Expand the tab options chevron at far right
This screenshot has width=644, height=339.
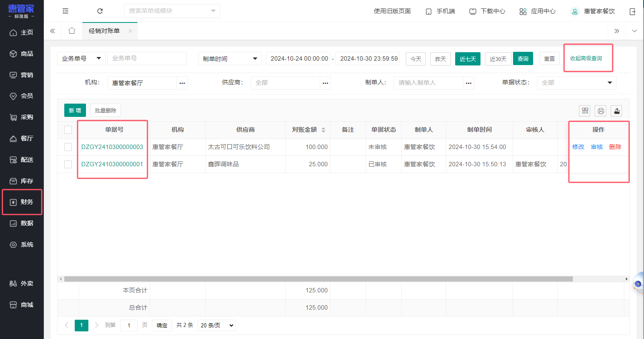coord(635,31)
